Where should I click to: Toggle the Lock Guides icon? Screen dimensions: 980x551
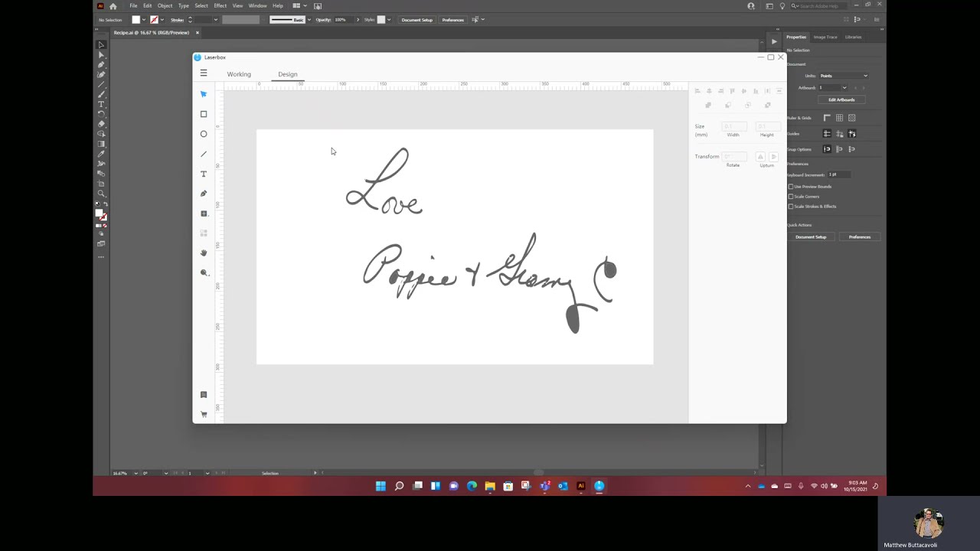coord(839,134)
